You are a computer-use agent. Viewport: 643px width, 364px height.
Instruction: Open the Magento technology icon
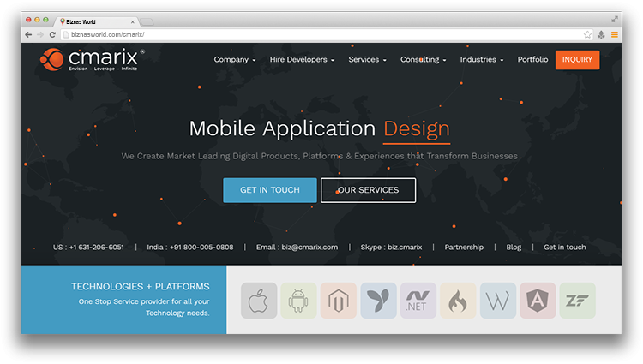[x=339, y=301]
